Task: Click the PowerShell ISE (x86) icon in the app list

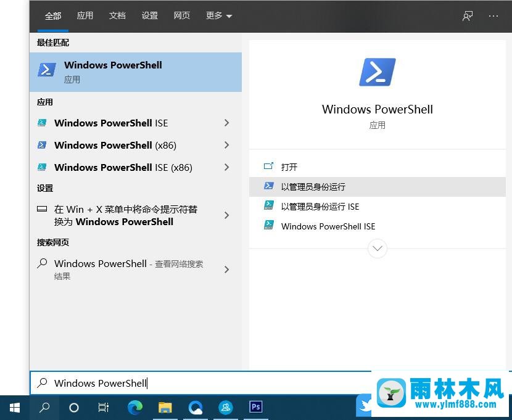Action: pyautogui.click(x=42, y=167)
